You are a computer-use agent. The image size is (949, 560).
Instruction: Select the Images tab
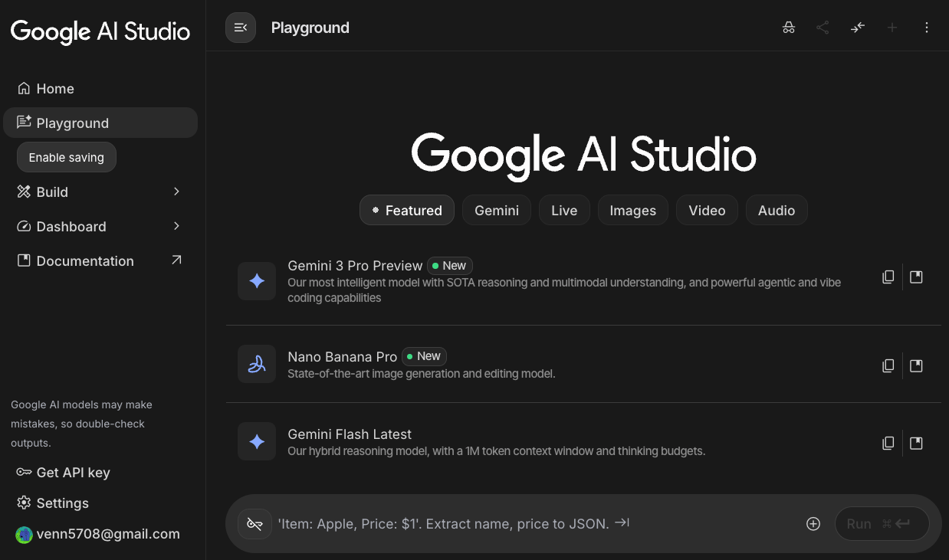click(x=632, y=211)
